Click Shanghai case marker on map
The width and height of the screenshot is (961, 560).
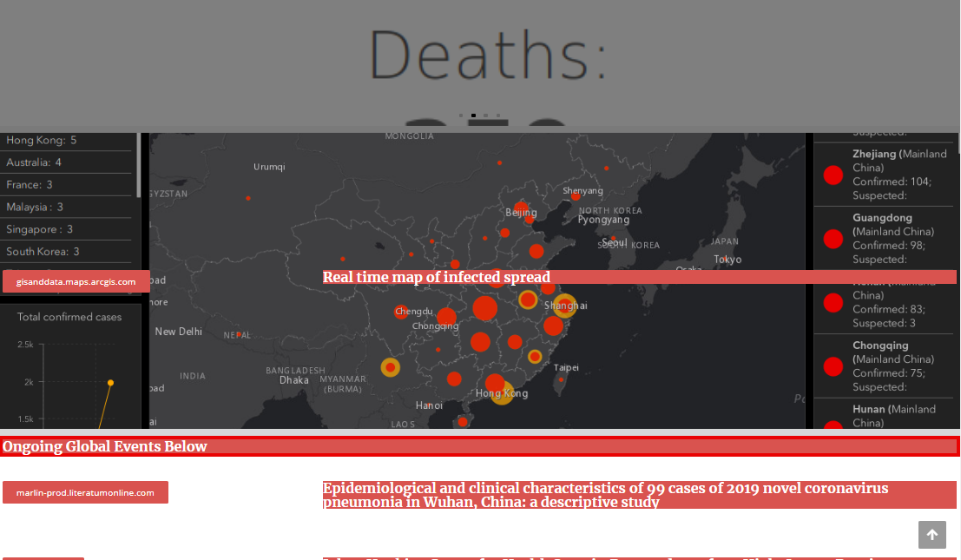coord(564,306)
